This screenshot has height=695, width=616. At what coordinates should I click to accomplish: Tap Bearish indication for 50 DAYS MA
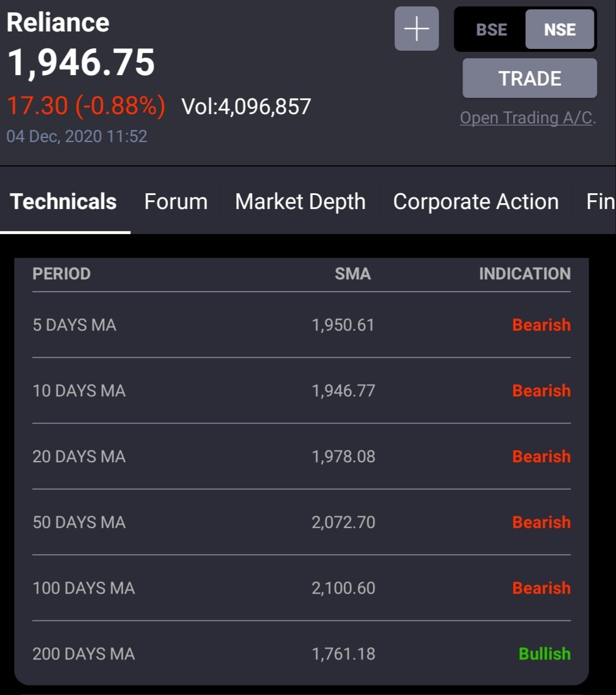pyautogui.click(x=541, y=522)
